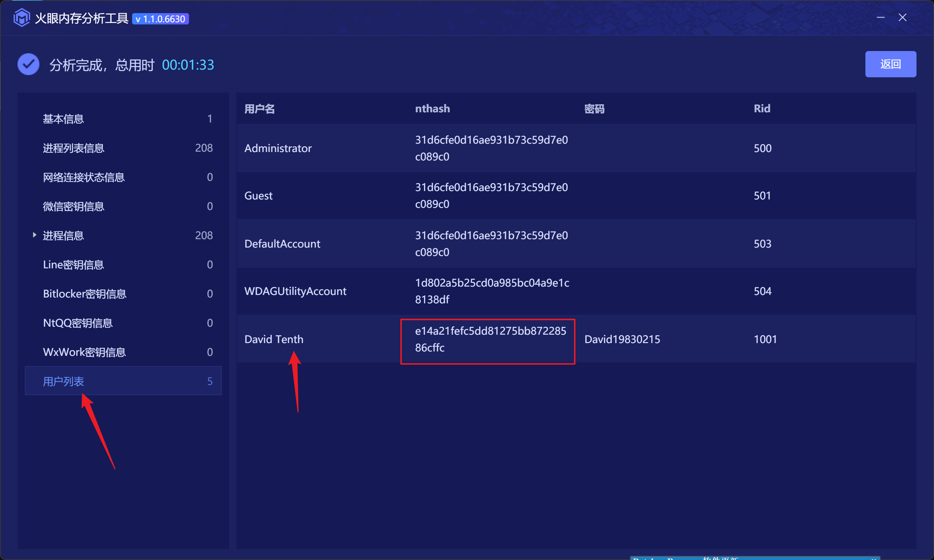This screenshot has height=560, width=934.
Task: Click the app logo icon in title bar
Action: [x=22, y=18]
